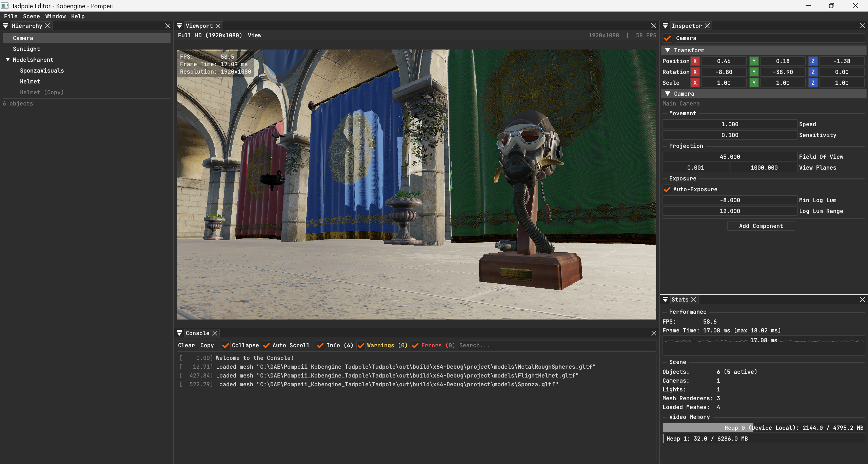
Task: Click the console Search field
Action: click(x=557, y=345)
